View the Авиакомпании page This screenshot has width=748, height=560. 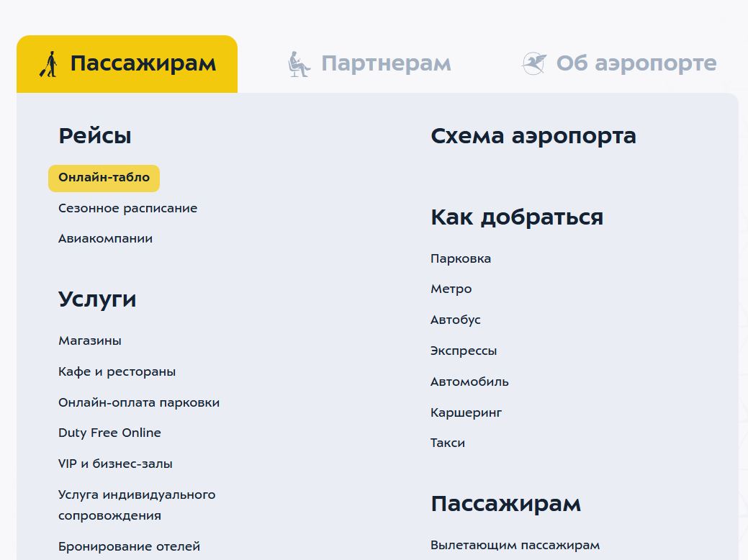coord(105,238)
